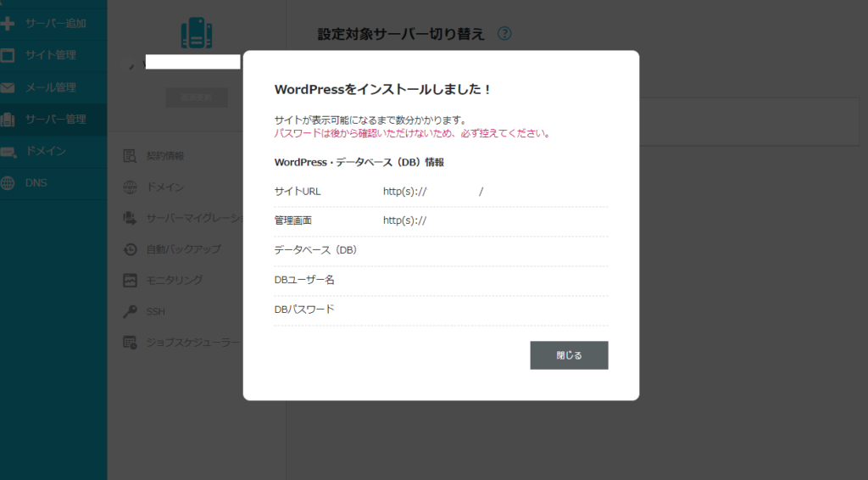
Task: Click the gray button under the server name
Action: [x=197, y=98]
